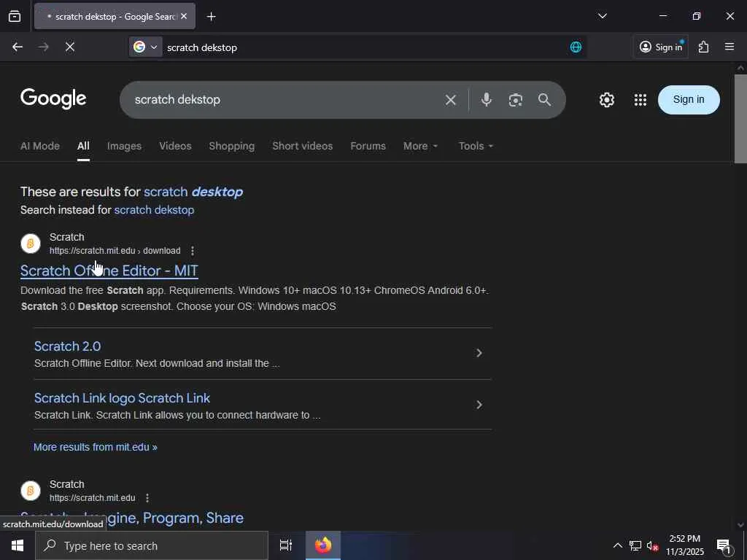
Task: Switch to Shopping tab
Action: coord(231,146)
